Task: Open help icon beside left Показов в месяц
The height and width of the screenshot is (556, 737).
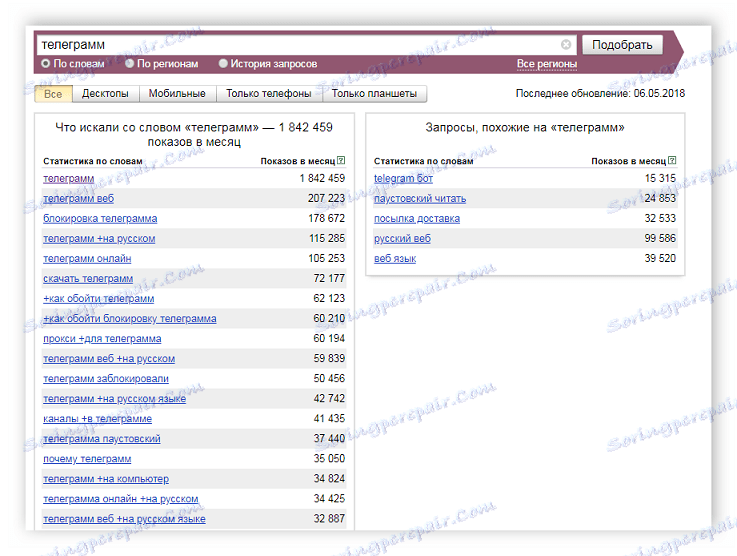Action: pyautogui.click(x=341, y=160)
